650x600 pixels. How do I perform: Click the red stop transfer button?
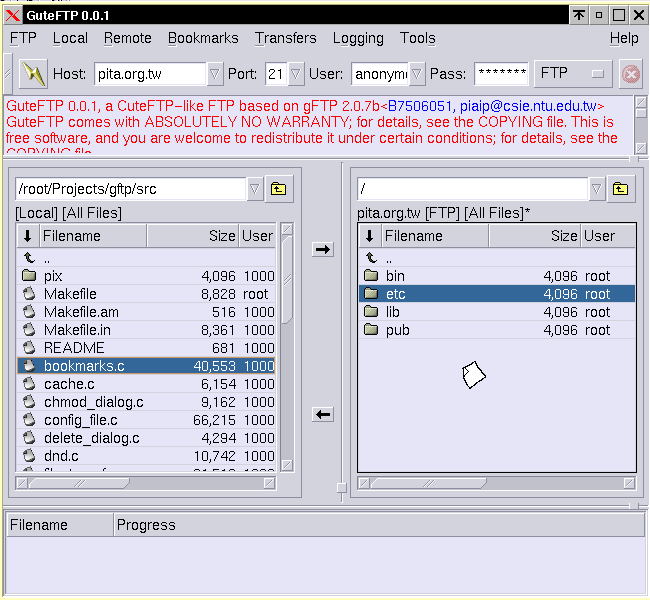(x=631, y=74)
